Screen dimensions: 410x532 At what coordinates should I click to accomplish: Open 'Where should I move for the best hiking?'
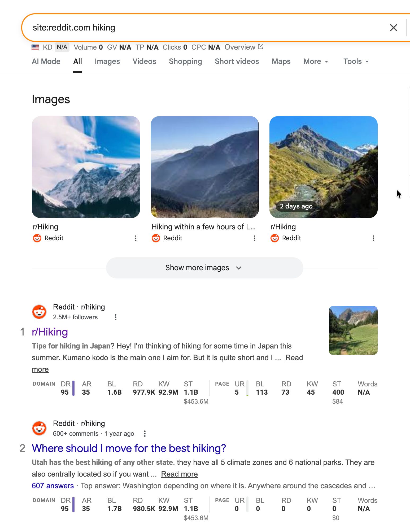[x=129, y=448]
